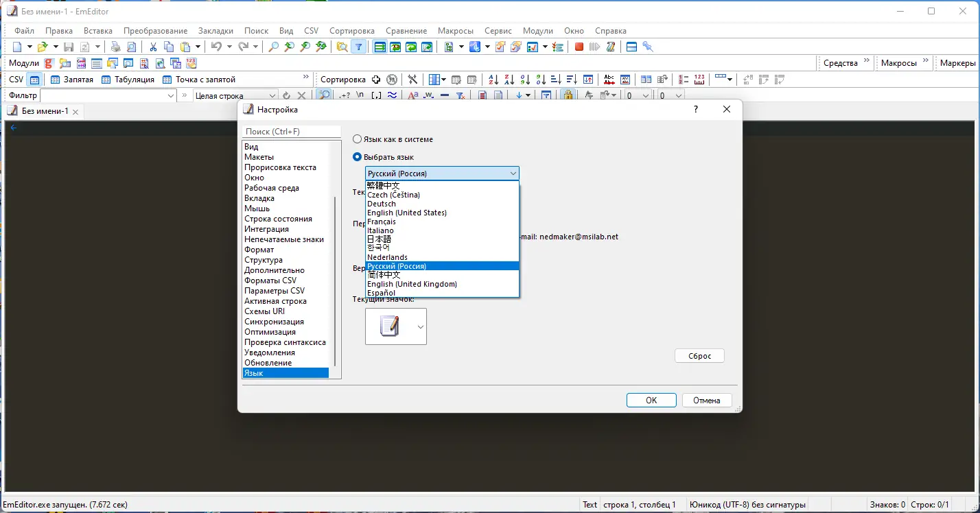The image size is (980, 513).
Task: Select the 'Выбрать язык' radio button
Action: coord(357,157)
